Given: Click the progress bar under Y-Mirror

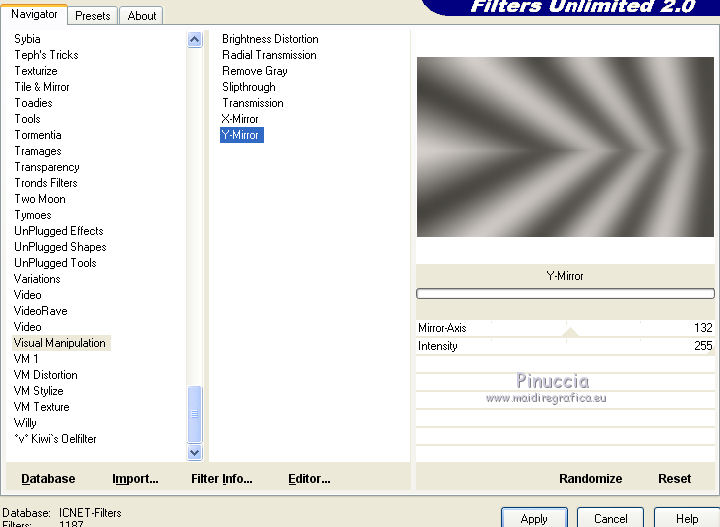Looking at the screenshot, I should 565,294.
